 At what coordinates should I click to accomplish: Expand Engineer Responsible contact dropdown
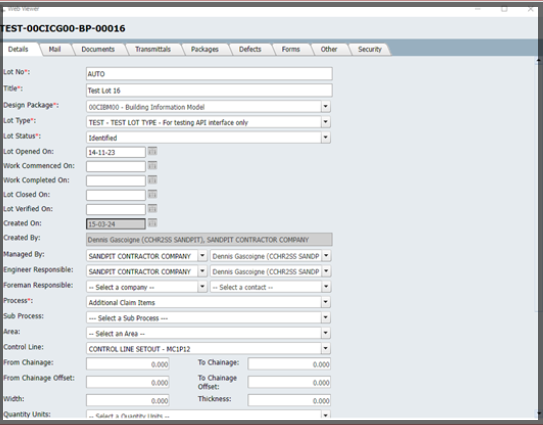click(326, 271)
